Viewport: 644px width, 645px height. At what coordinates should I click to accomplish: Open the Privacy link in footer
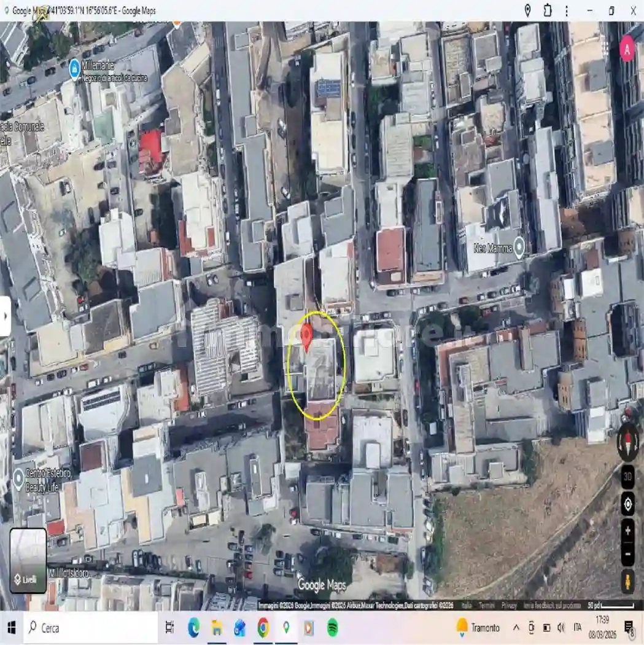click(509, 605)
